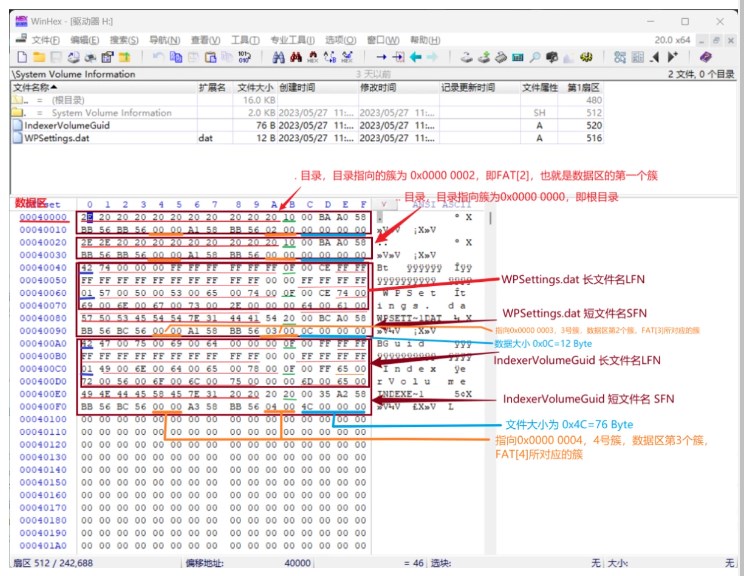Click the New file toolbar icon
The image size is (744, 576).
click(x=22, y=57)
